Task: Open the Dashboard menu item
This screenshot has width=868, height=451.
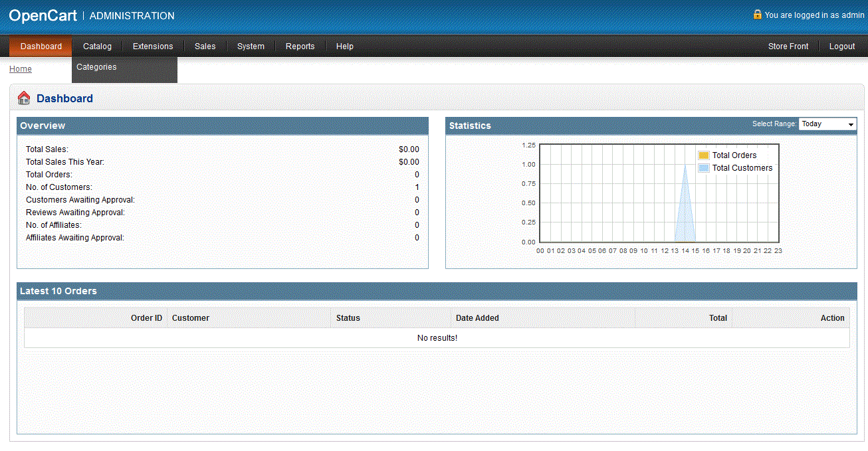Action: tap(41, 46)
